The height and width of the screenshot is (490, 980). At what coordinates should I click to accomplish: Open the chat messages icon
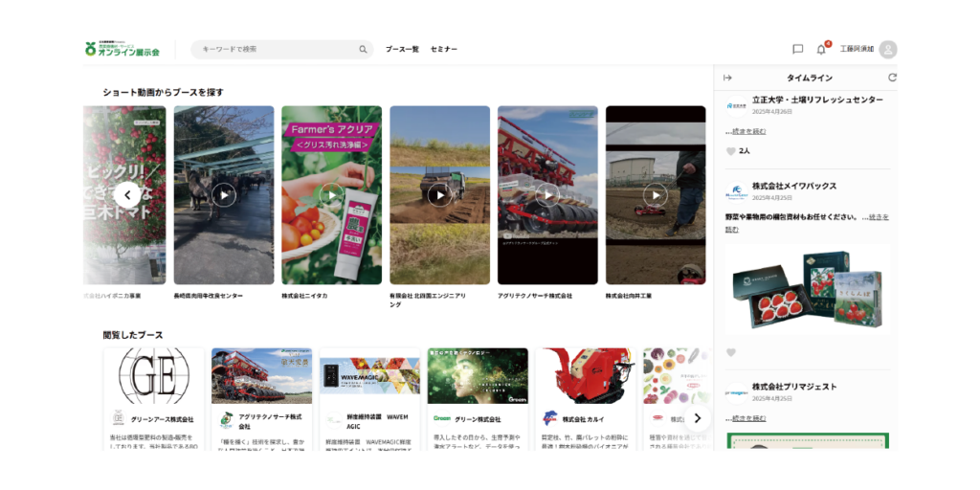click(797, 50)
